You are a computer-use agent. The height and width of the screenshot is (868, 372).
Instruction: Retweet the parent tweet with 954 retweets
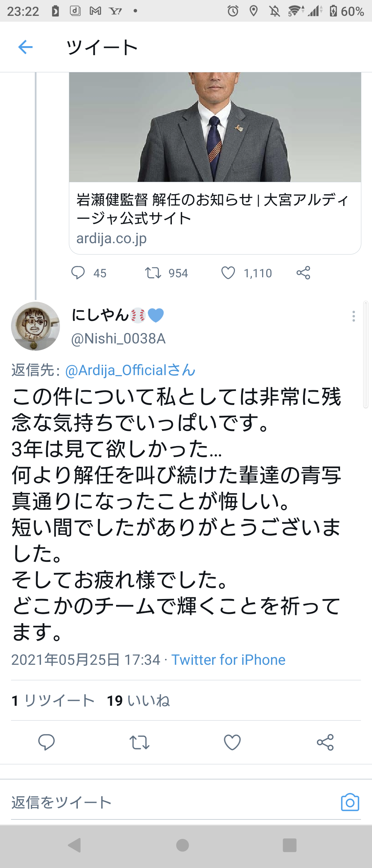(153, 273)
